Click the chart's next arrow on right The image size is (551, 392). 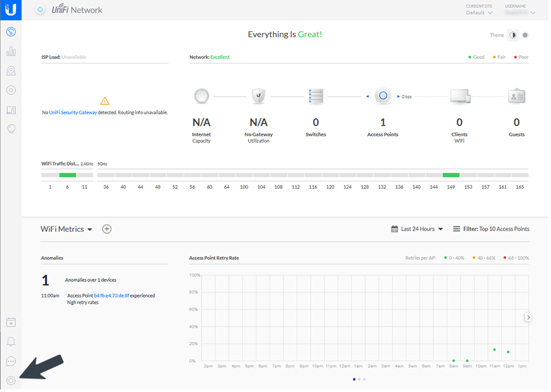click(x=528, y=317)
